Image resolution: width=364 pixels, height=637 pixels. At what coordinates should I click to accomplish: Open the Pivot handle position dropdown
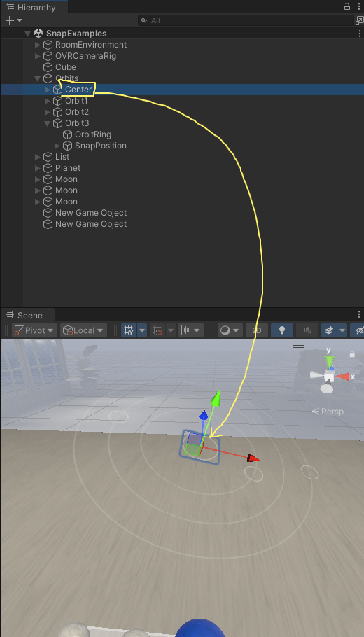34,330
